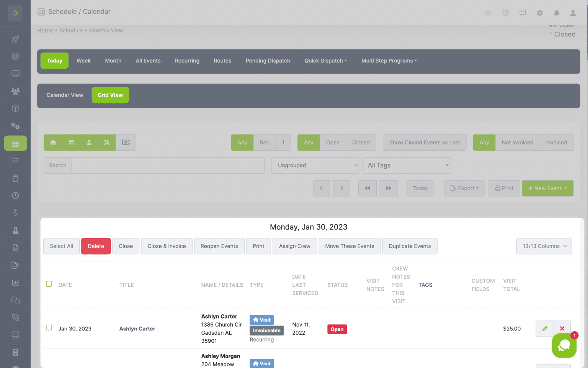Edit the Ashlyn Carter event with the pencil icon

point(544,329)
